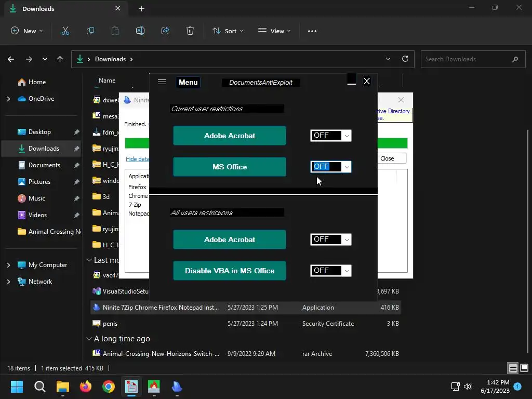Open a new Explorer tab

(141, 9)
